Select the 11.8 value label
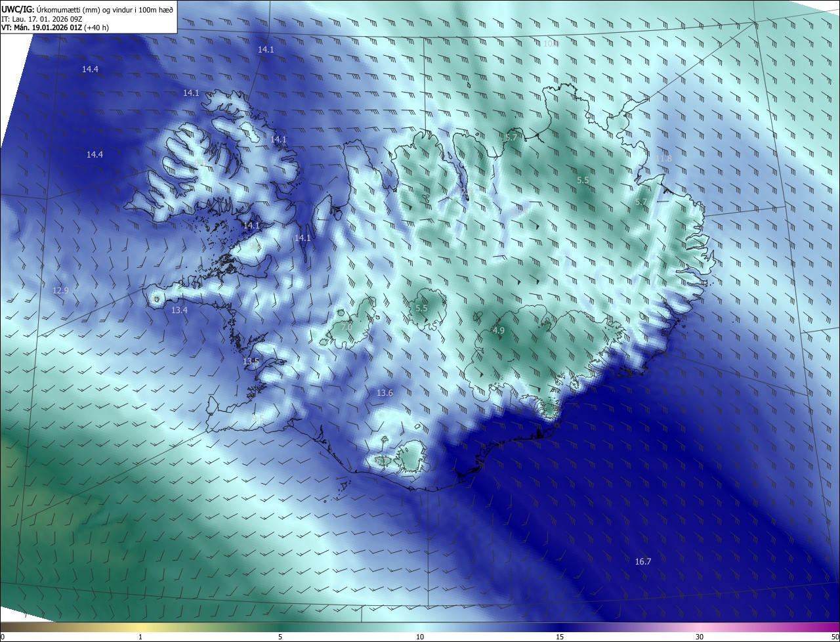Viewport: 840px width, 642px height. coord(663,158)
